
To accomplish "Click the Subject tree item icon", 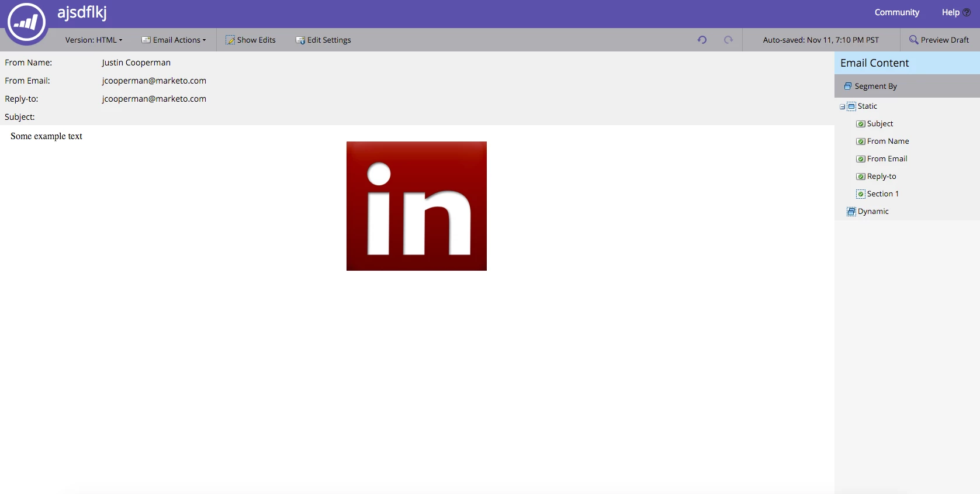I will click(861, 124).
